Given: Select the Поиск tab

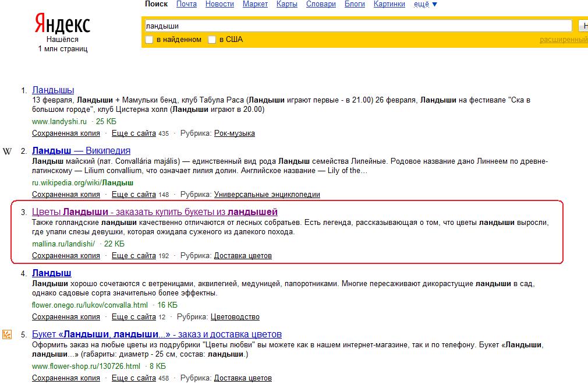Looking at the screenshot, I should point(157,4).
